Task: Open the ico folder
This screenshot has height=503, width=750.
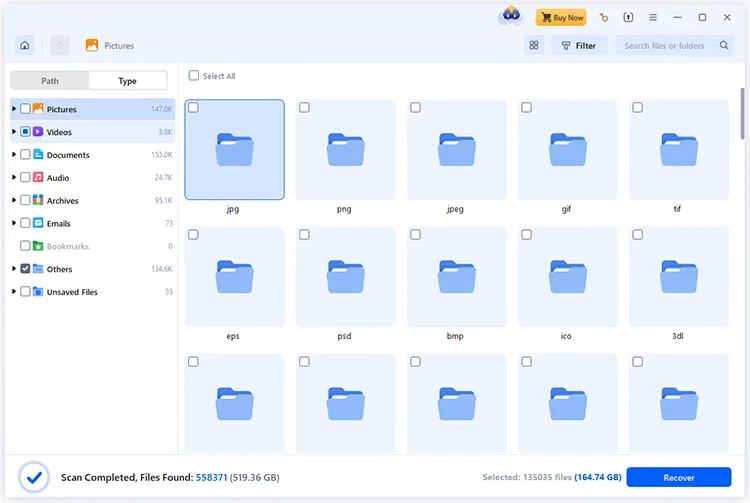Action: (x=567, y=277)
